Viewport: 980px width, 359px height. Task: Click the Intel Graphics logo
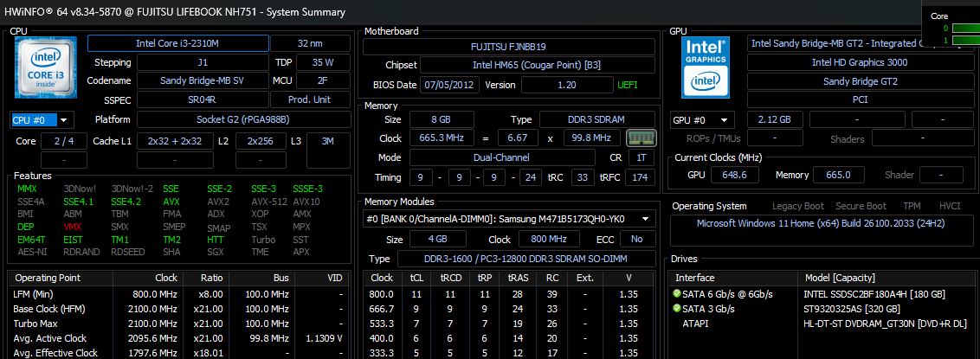point(706,67)
